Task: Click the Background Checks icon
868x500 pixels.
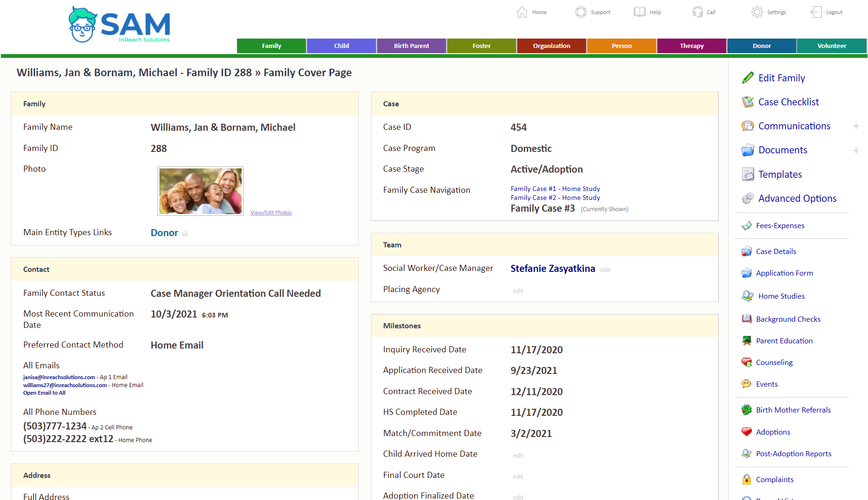Action: [747, 319]
